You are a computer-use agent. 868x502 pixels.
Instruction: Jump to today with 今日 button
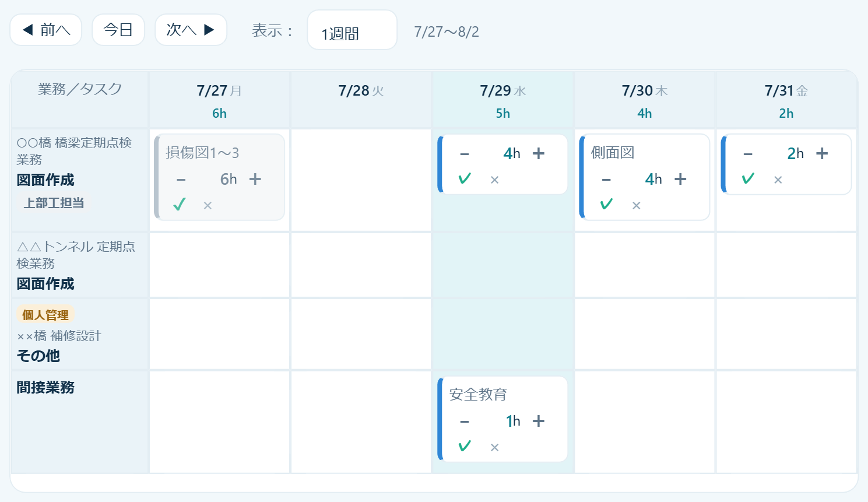[x=118, y=30]
